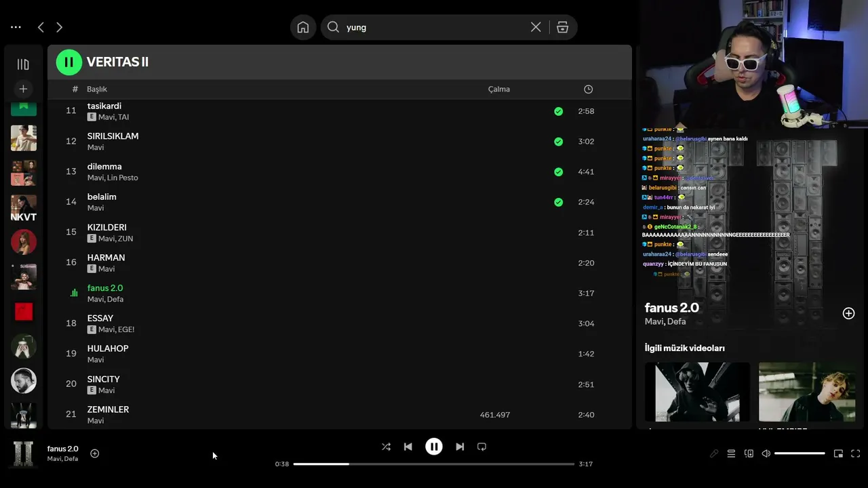
Task: Open the Home page
Action: coord(303,27)
